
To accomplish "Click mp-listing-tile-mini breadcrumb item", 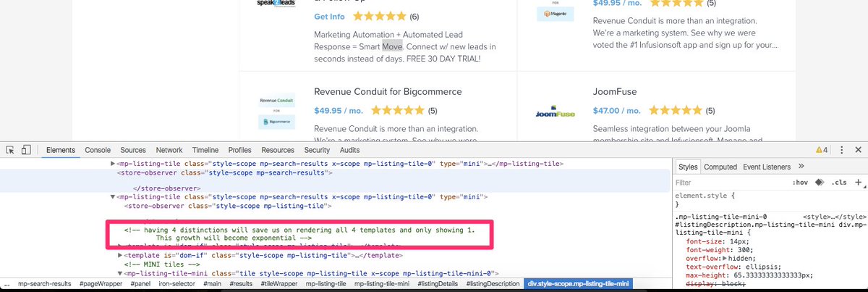I will point(383,284).
